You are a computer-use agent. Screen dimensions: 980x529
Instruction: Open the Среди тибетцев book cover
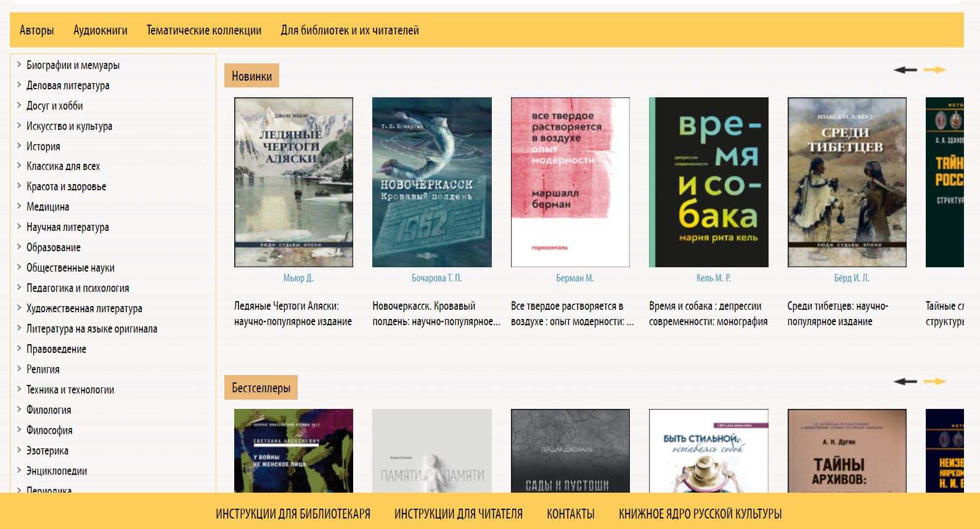pos(847,182)
